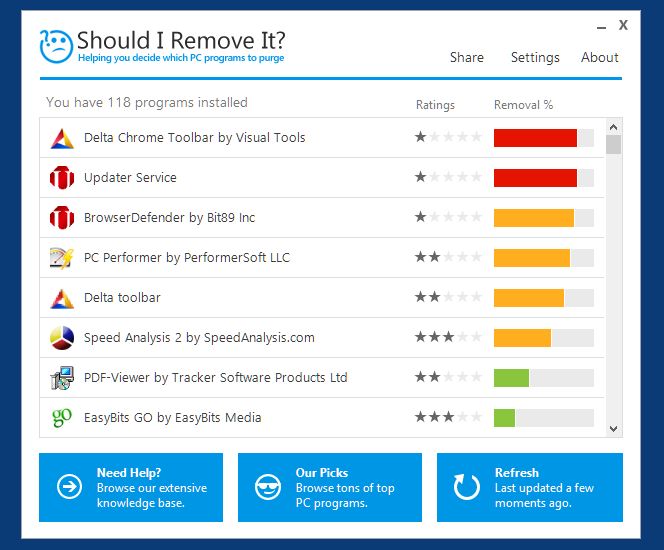Click Speed Analysis 2 three-star rating
This screenshot has height=550, width=664.
coord(448,337)
